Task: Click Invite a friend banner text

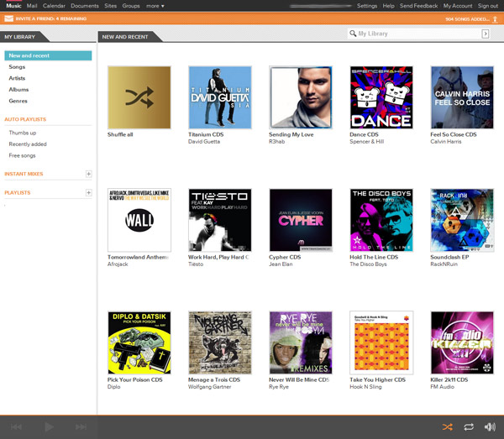Action: click(x=51, y=18)
